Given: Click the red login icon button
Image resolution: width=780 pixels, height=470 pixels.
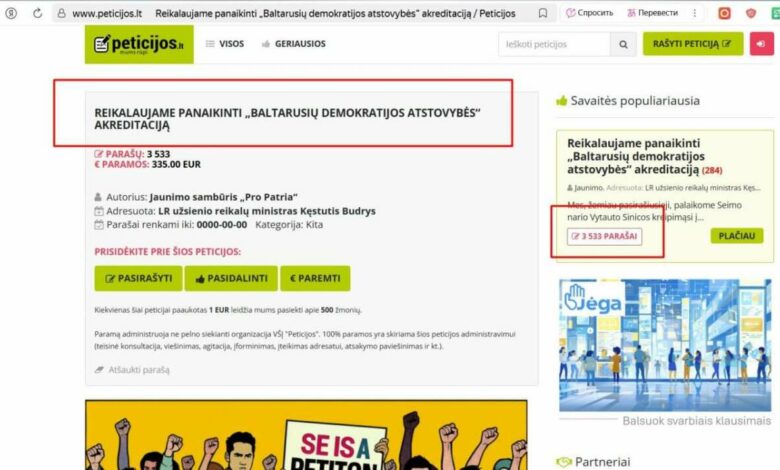Looking at the screenshot, I should [761, 44].
